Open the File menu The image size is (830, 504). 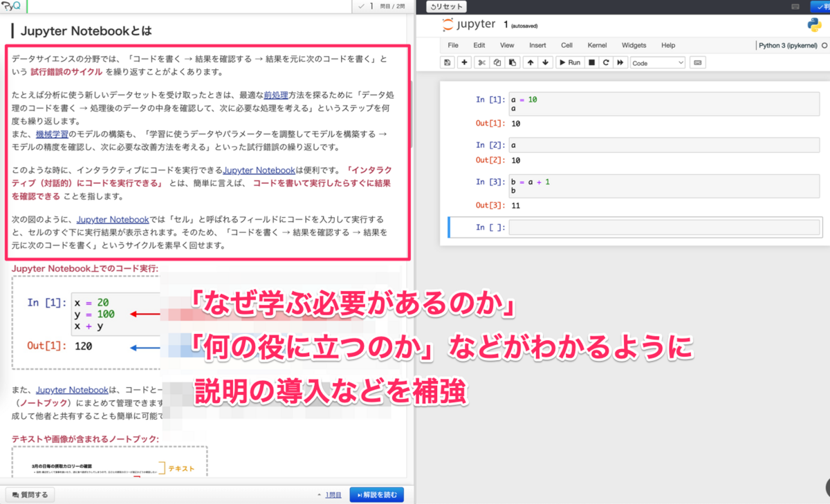point(453,45)
